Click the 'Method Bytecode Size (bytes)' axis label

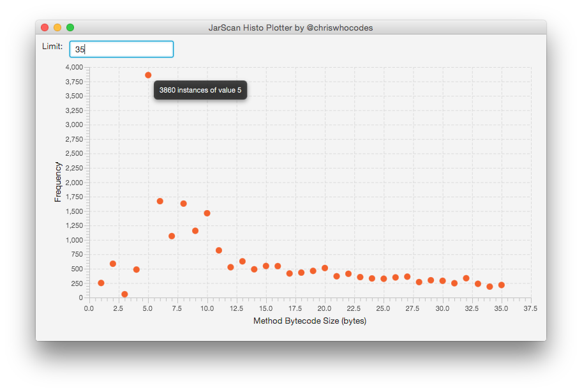[x=310, y=320]
